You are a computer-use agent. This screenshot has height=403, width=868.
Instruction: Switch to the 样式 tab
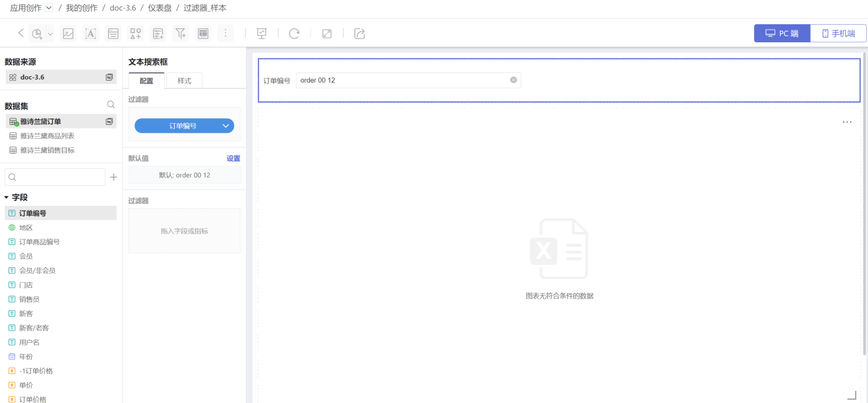tap(184, 81)
